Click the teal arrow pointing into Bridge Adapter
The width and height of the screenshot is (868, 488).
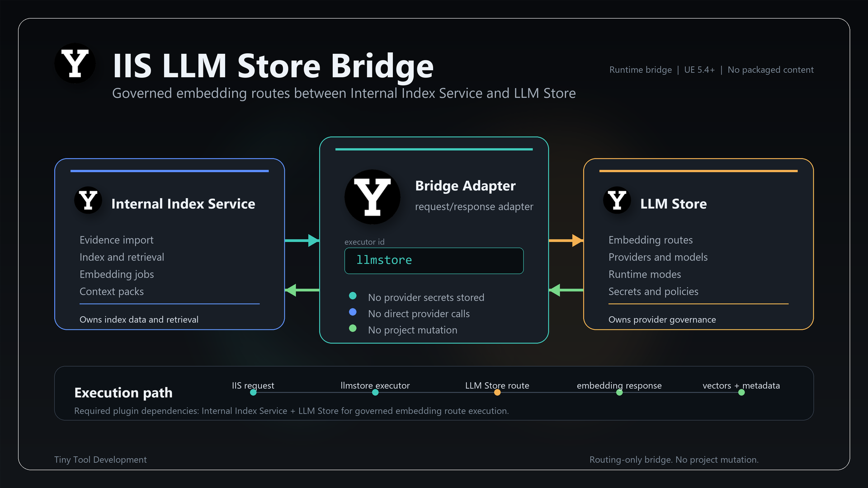[x=302, y=240]
